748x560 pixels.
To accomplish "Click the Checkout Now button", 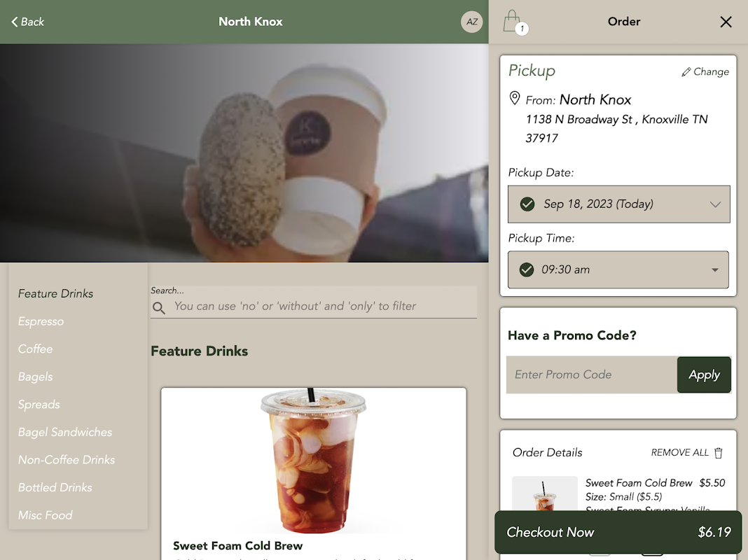I will pyautogui.click(x=618, y=533).
